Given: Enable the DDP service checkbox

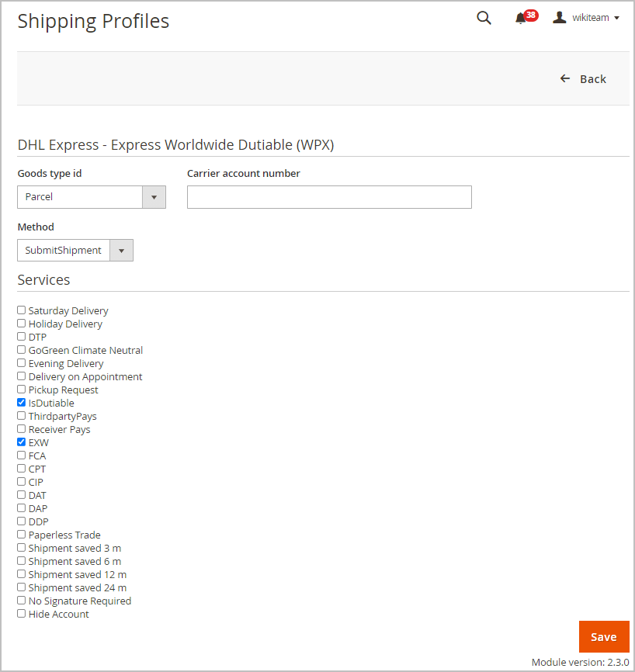Looking at the screenshot, I should [x=21, y=521].
